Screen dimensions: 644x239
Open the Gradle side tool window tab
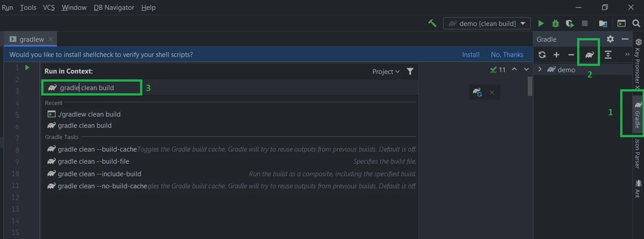[x=637, y=115]
